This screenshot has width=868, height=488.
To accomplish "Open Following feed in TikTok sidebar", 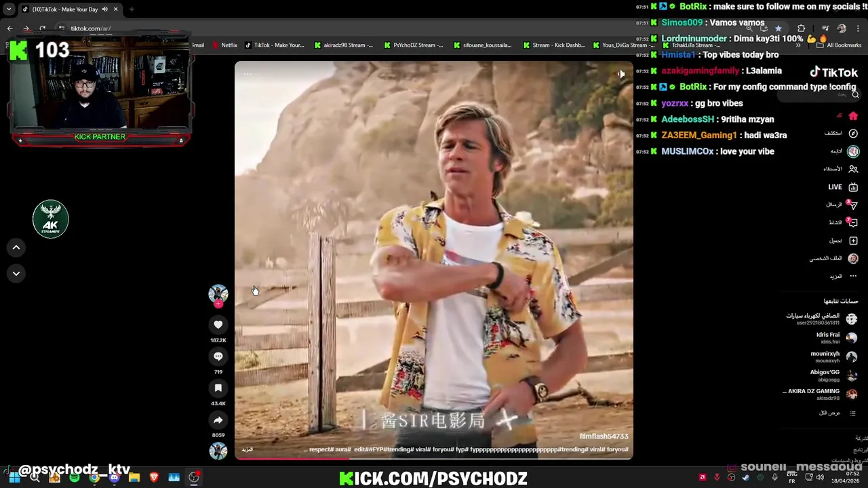I will pos(844,151).
